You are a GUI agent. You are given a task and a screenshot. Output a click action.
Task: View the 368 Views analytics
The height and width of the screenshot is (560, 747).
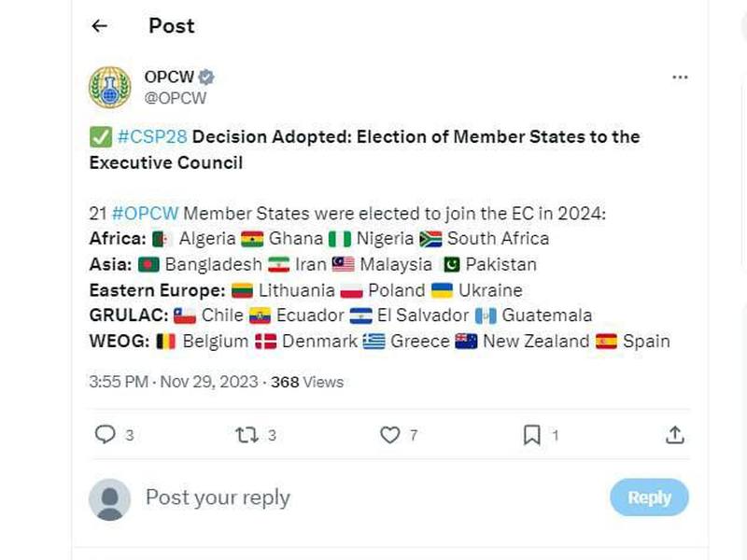point(307,382)
